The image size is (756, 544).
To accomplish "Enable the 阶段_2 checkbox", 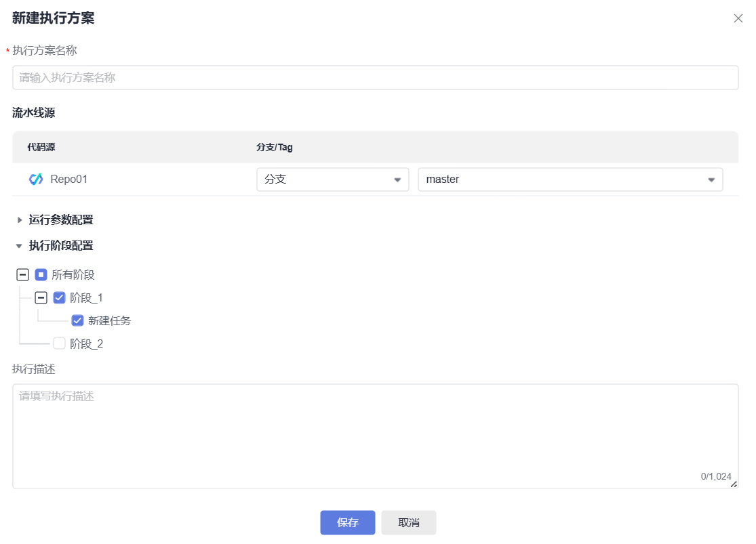I will [59, 344].
